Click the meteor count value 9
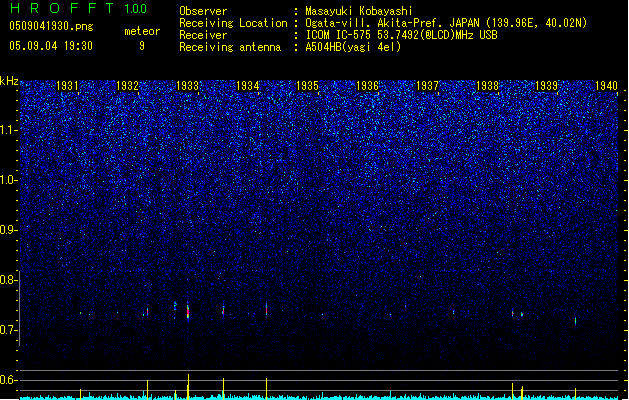 [x=142, y=46]
